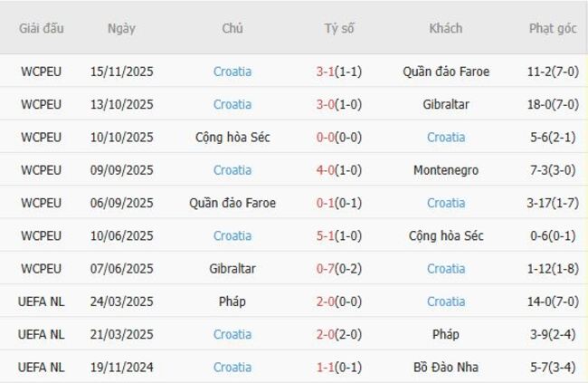The height and width of the screenshot is (383, 588).
Task: Select the Pháp home team on 24/03/2025
Action: pos(232,302)
